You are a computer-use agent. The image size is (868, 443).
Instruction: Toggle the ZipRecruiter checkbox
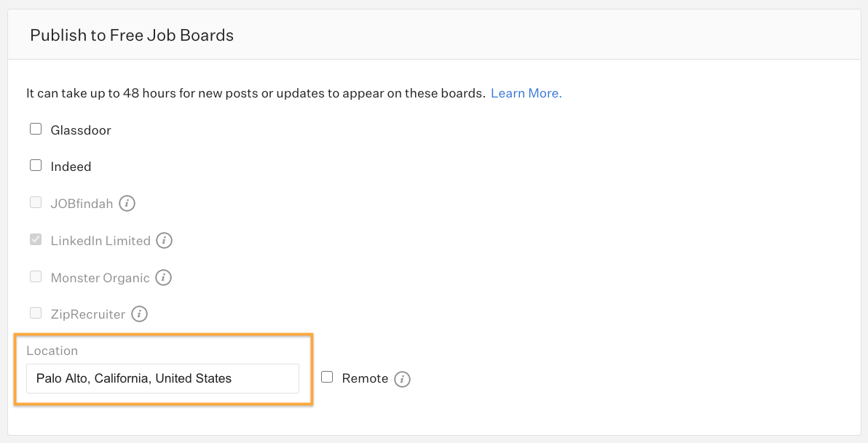click(x=36, y=313)
